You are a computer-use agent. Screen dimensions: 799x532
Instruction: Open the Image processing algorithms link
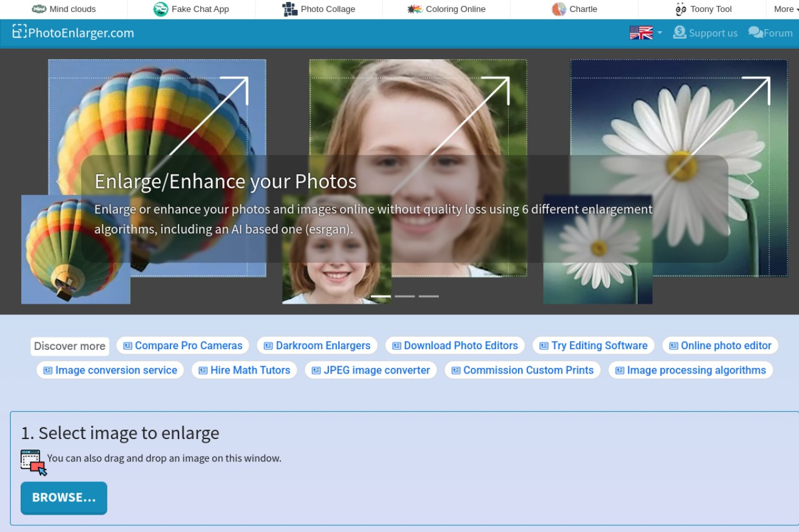pyautogui.click(x=690, y=370)
